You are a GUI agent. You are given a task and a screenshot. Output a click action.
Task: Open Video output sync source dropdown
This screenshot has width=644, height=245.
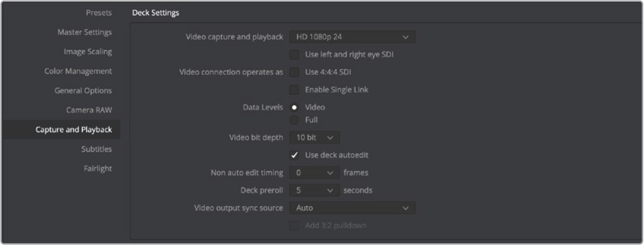(x=352, y=208)
